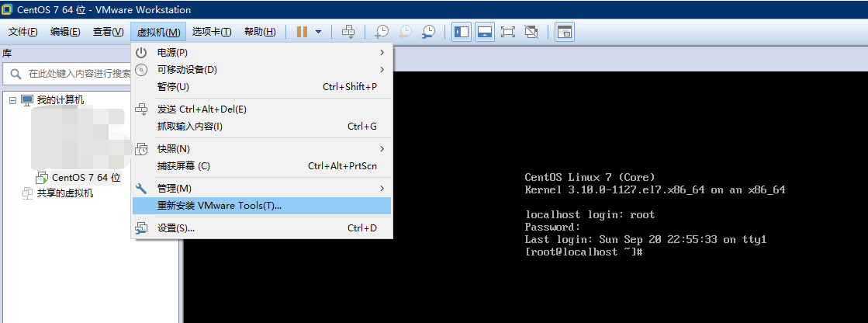This screenshot has width=868, height=323.
Task: Select CentOS 7 64 位 in the library
Action: pyautogui.click(x=86, y=178)
